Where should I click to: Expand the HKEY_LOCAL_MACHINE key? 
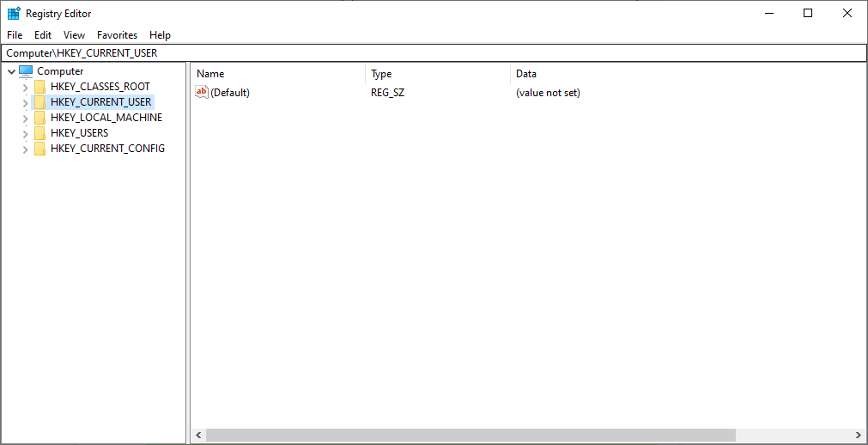click(25, 118)
